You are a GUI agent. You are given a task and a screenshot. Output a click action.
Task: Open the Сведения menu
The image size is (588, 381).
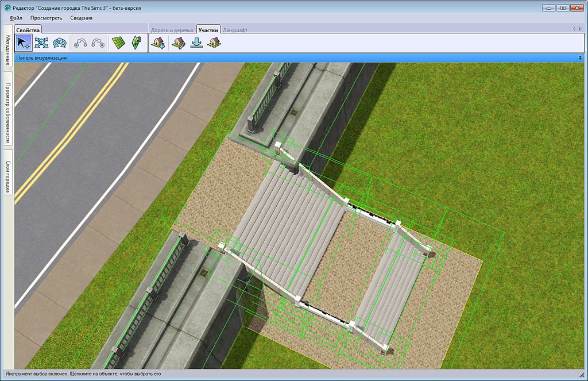pyautogui.click(x=81, y=18)
